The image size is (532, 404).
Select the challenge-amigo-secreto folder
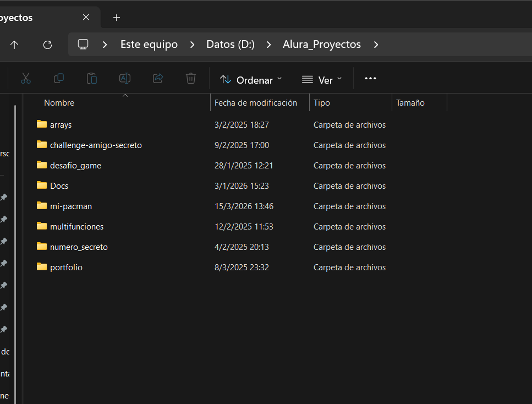click(96, 145)
